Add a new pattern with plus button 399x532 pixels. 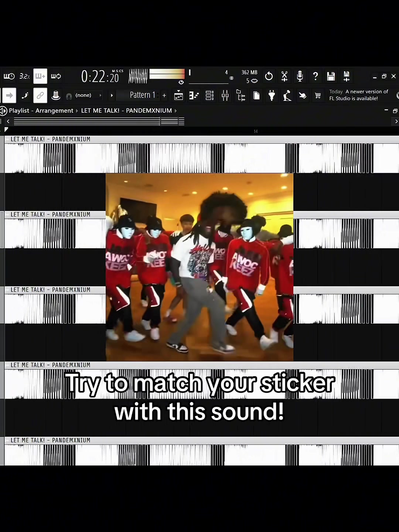(164, 95)
